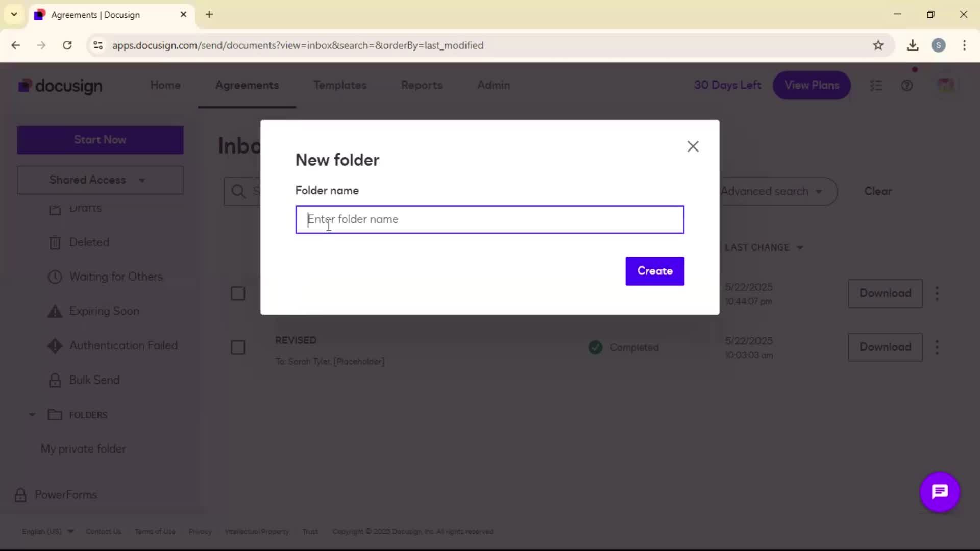Image resolution: width=980 pixels, height=551 pixels.
Task: Go to the Home tab
Action: [165, 85]
